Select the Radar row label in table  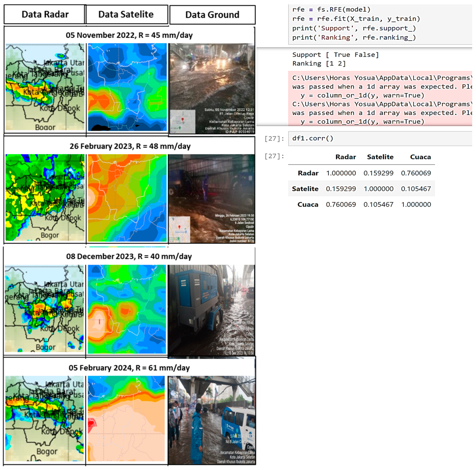pyautogui.click(x=308, y=173)
